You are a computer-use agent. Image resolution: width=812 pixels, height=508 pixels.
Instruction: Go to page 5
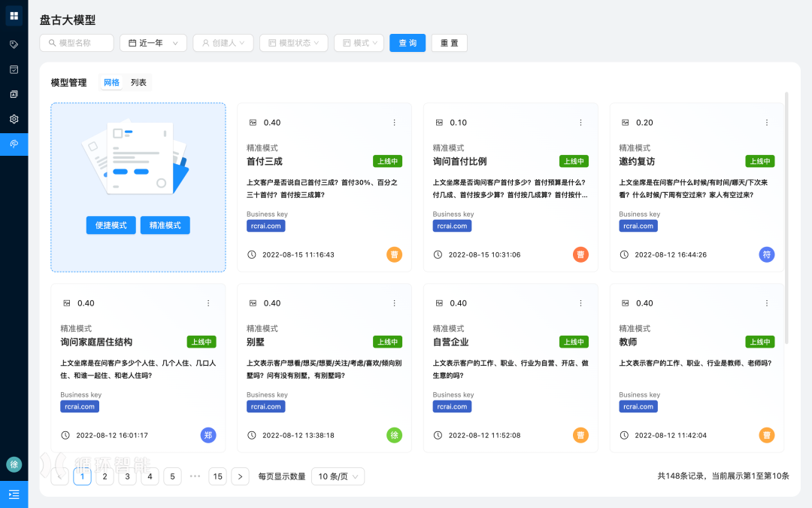point(172,476)
